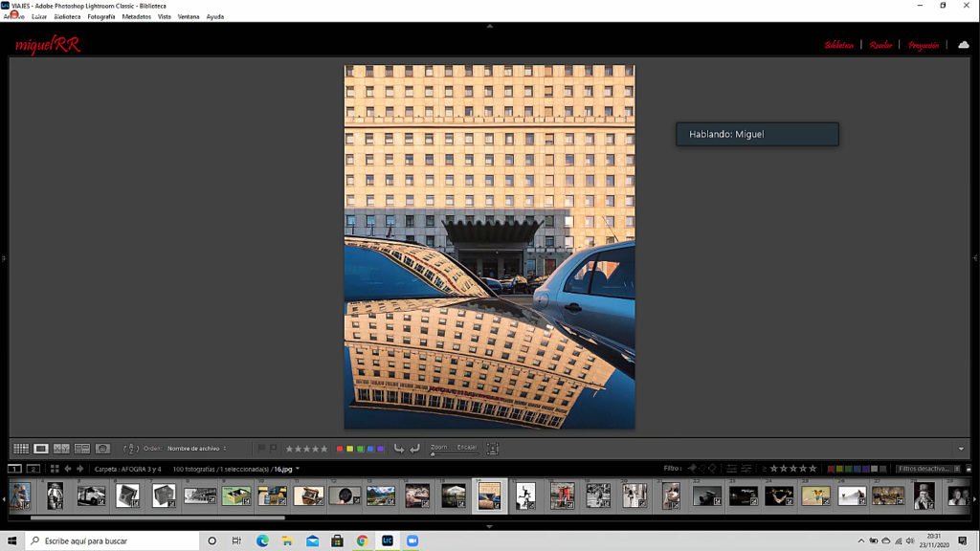Toggle the second monitor display button
The height and width of the screenshot is (551, 980).
tap(33, 469)
